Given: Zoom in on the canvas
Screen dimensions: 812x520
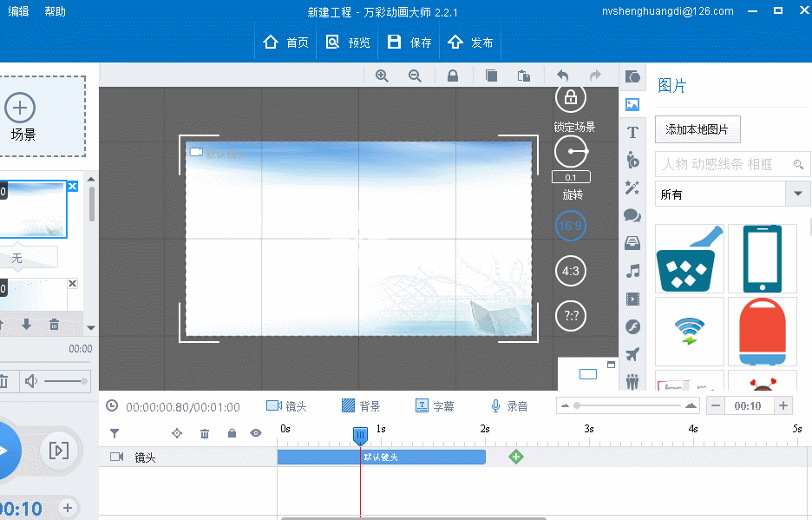Looking at the screenshot, I should point(383,76).
